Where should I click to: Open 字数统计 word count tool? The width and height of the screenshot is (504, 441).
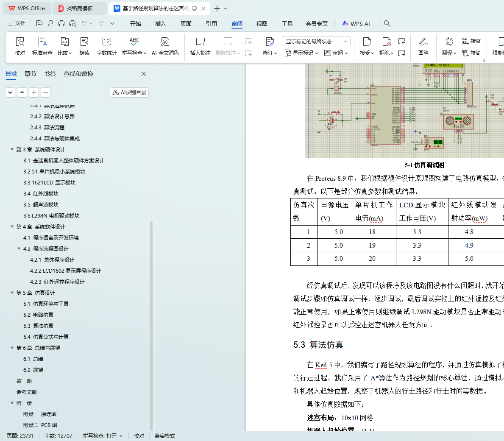pos(107,46)
